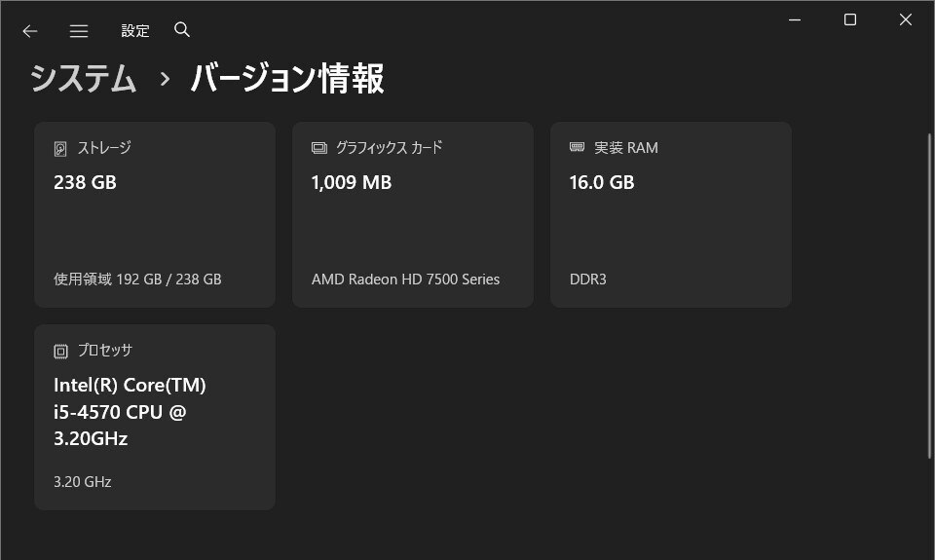The image size is (935, 560).
Task: Click Intel(R) Core(TM) i5-4570 processor name
Action: pos(130,412)
